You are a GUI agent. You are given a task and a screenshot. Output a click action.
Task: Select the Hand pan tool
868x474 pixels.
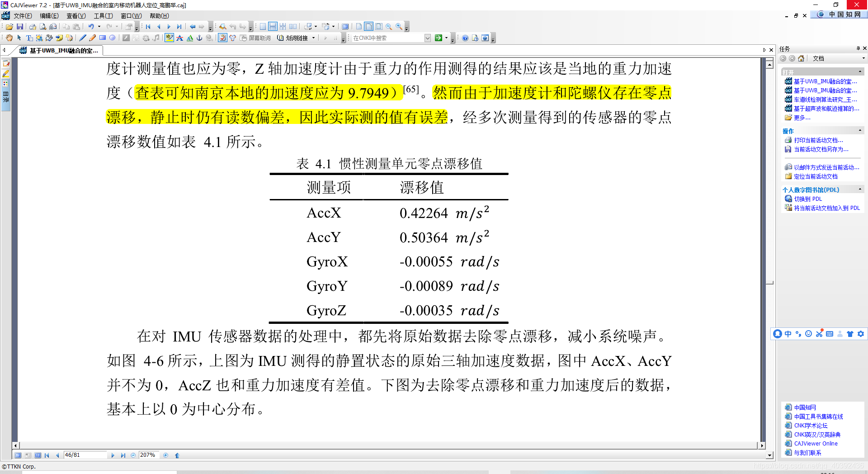pyautogui.click(x=9, y=38)
